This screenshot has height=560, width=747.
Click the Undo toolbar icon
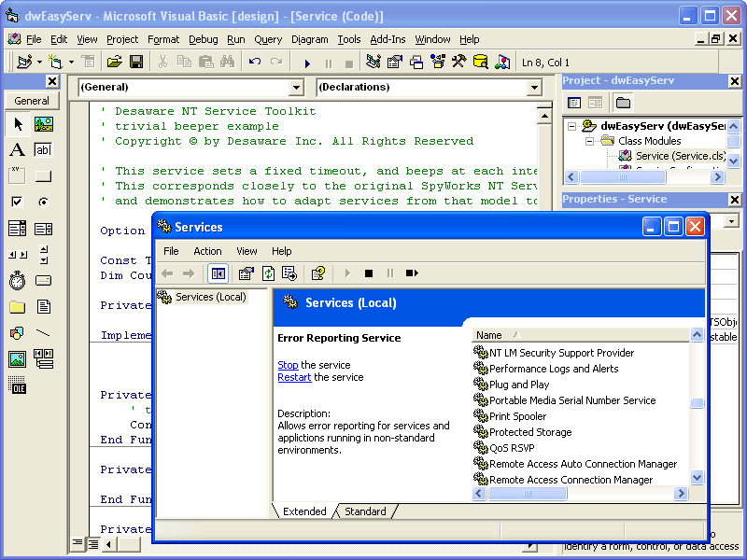pyautogui.click(x=255, y=62)
